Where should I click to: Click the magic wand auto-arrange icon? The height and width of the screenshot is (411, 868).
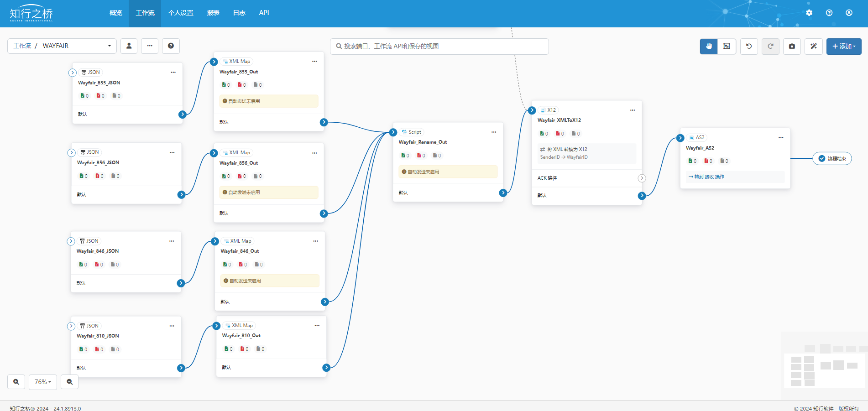[x=814, y=46]
